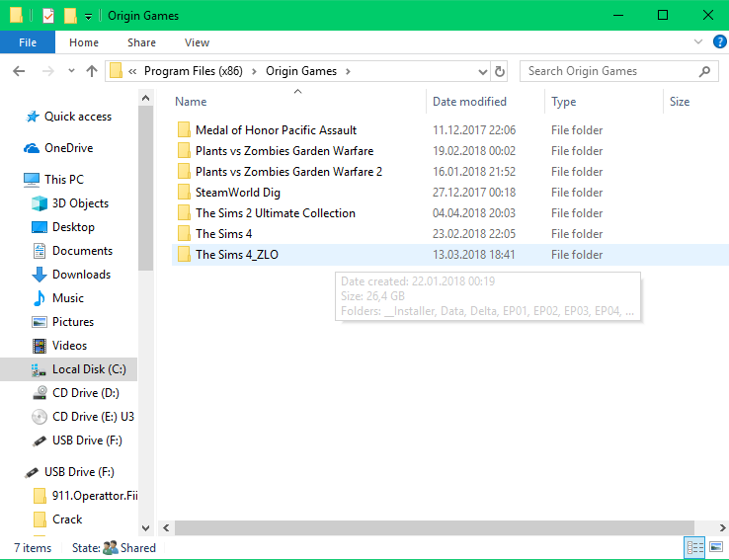Select Plants vs Zombies Garden Warfare 2 icon
729x560 pixels.
(x=184, y=172)
